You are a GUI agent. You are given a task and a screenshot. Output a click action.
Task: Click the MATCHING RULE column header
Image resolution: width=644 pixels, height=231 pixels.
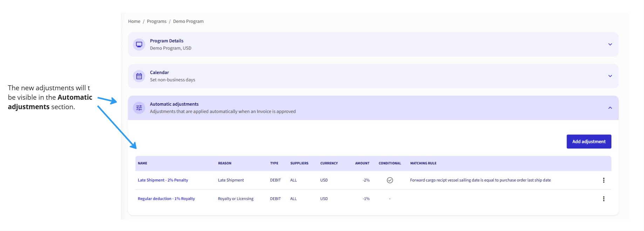423,163
